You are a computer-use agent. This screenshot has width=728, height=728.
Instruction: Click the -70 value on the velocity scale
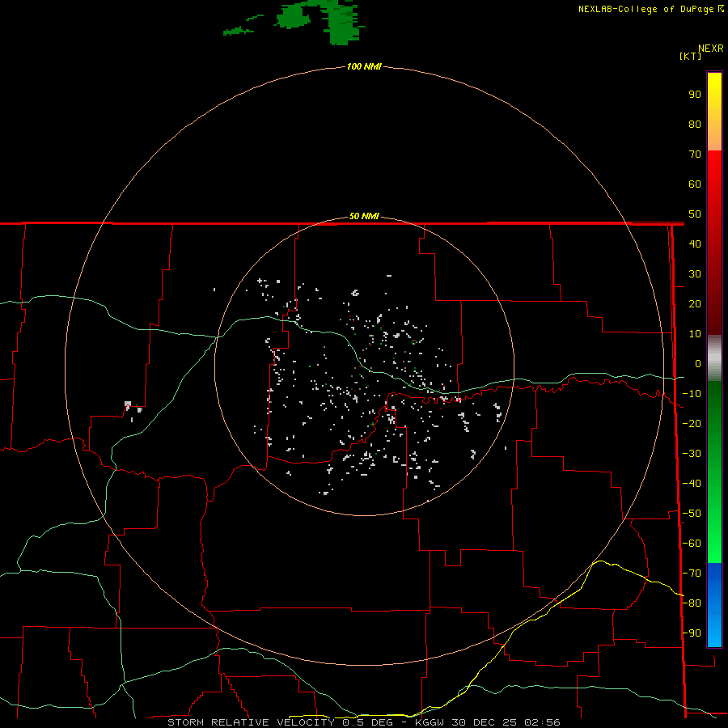tap(692, 574)
